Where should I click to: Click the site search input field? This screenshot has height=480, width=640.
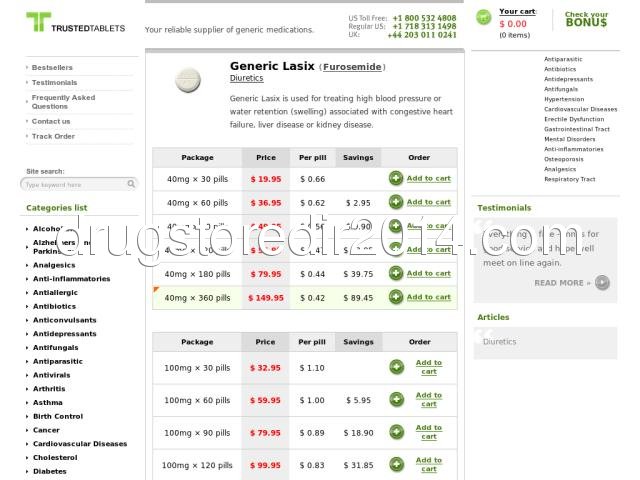pos(75,184)
